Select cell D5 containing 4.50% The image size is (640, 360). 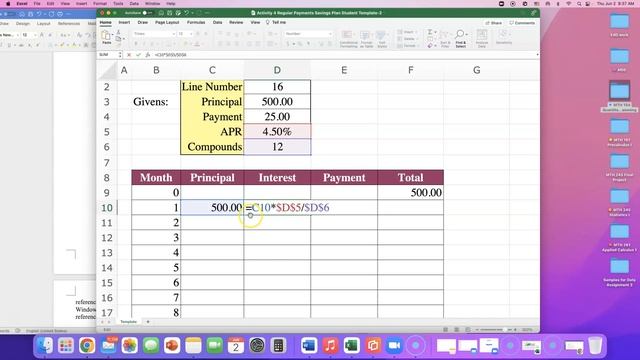(x=277, y=132)
